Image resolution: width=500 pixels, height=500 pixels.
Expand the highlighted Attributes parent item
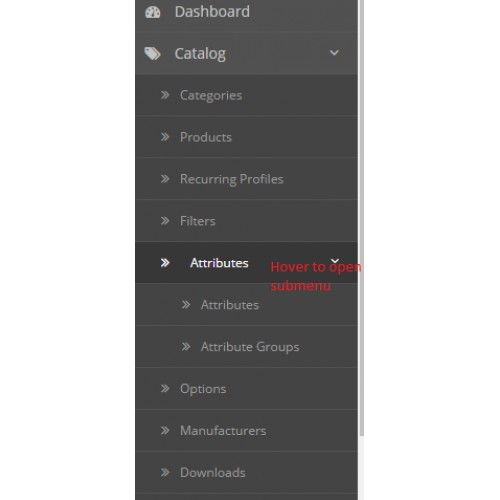(x=247, y=263)
